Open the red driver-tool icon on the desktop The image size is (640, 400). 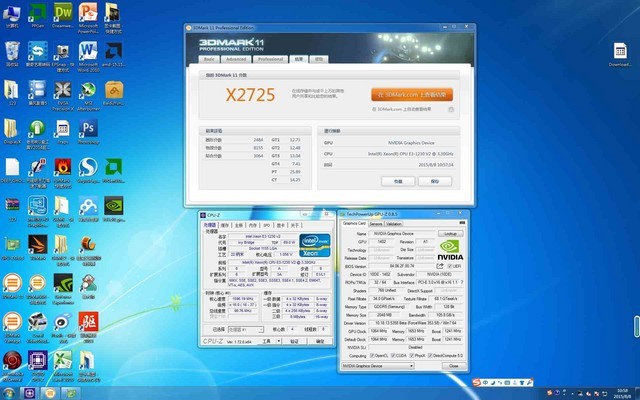click(x=88, y=328)
